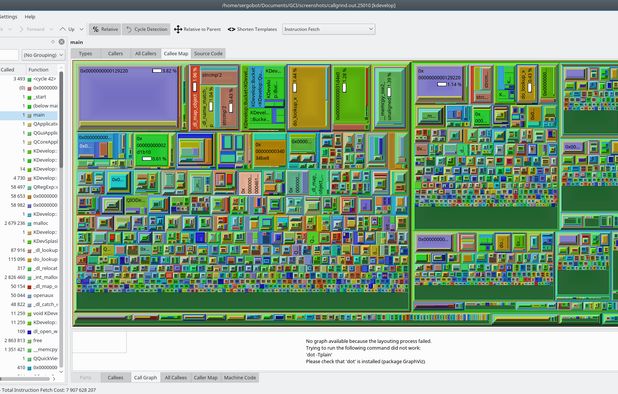
Task: Click the Forward navigation button
Action: [x=32, y=29]
